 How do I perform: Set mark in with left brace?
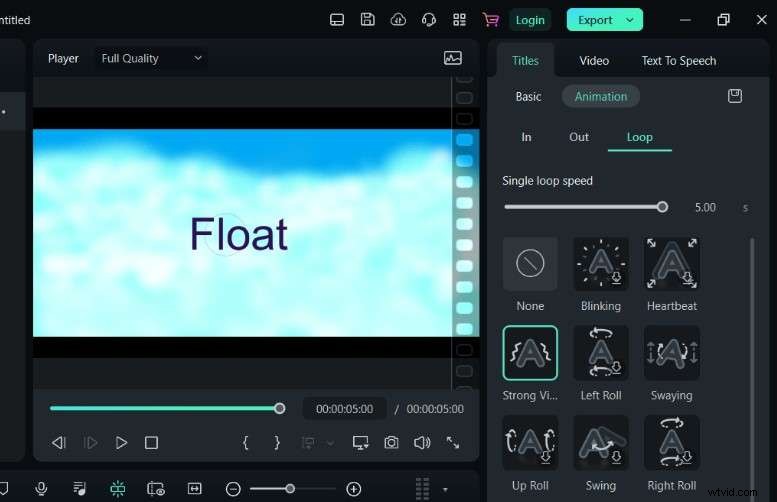[245, 443]
